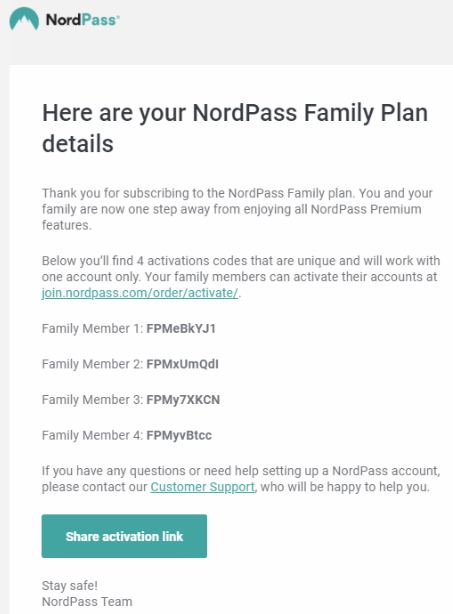Click the Family Member 2 label
This screenshot has height=614, width=453.
click(92, 364)
